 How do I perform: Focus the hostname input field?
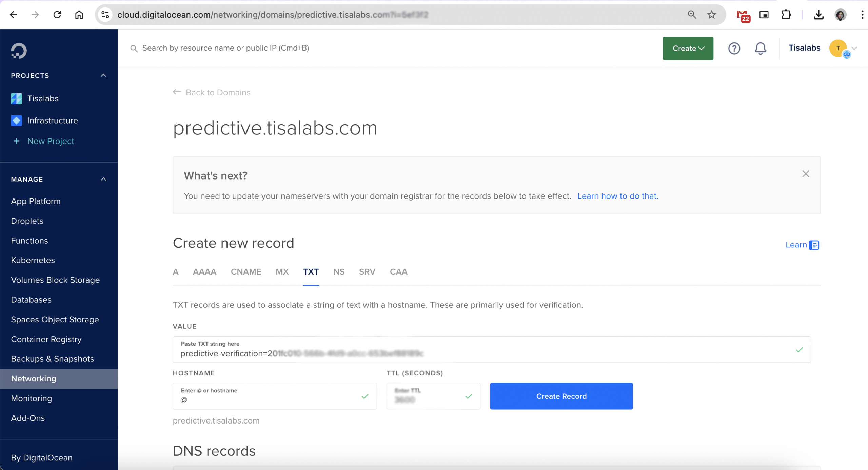pyautogui.click(x=275, y=396)
